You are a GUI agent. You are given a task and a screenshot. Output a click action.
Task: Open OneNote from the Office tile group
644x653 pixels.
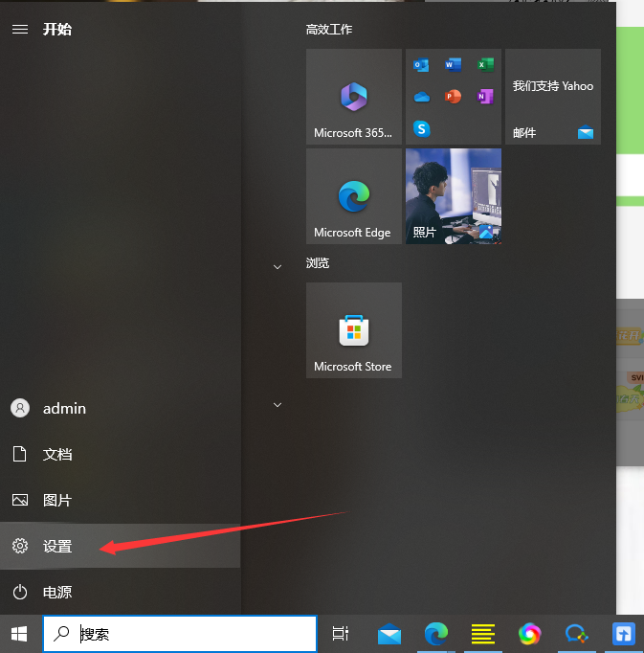(x=484, y=97)
